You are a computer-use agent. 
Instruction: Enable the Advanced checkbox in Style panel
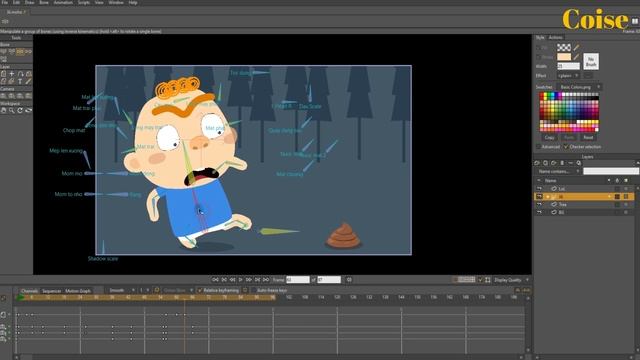(x=538, y=147)
